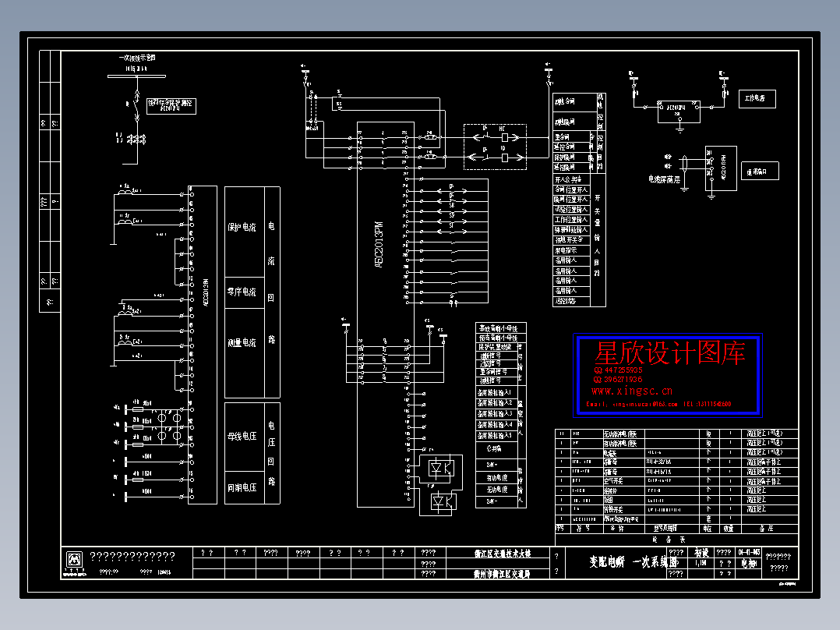Select the dashed relay contact box
840x630 pixels.
click(x=495, y=147)
